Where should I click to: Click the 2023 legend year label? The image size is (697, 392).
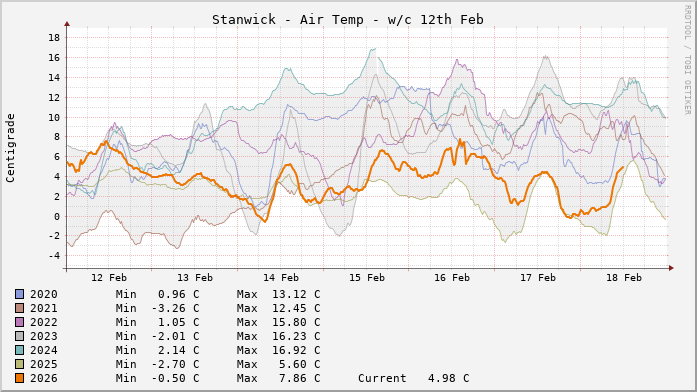pos(44,336)
